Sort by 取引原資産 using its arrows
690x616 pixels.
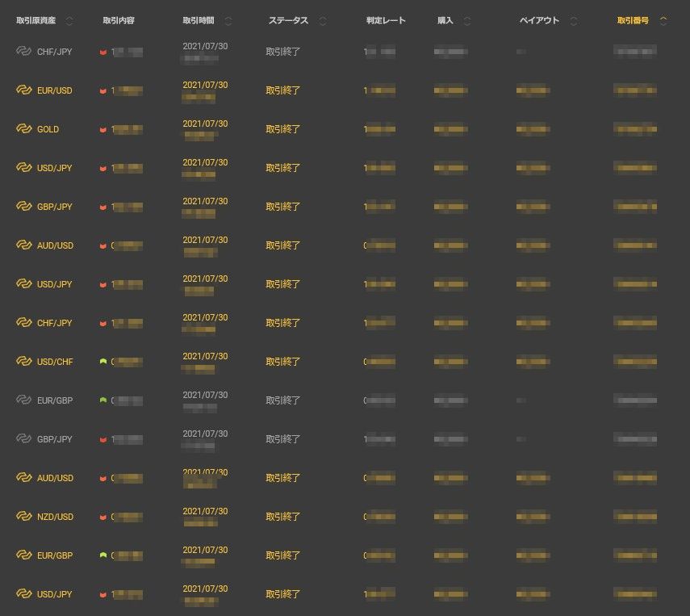click(69, 21)
